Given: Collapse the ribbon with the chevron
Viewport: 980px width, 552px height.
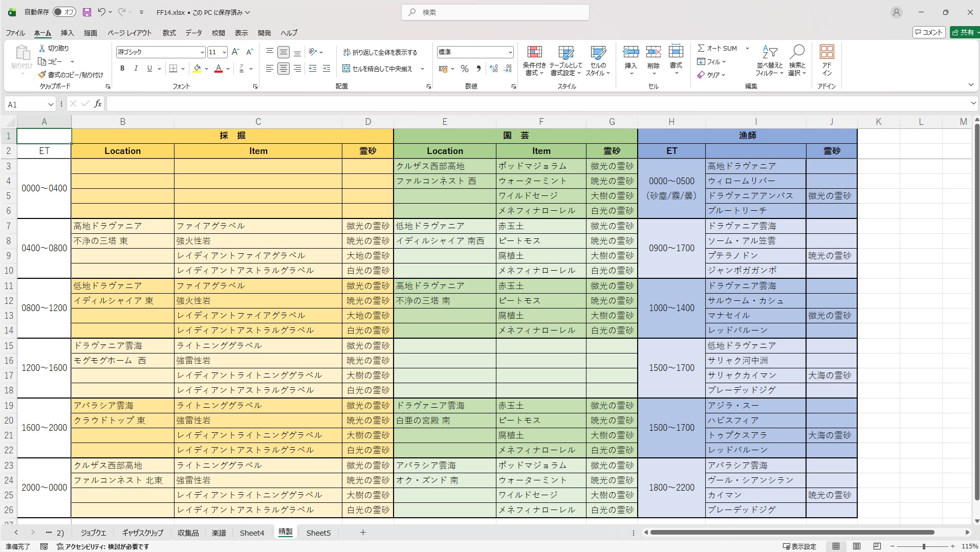Looking at the screenshot, I should pyautogui.click(x=971, y=85).
